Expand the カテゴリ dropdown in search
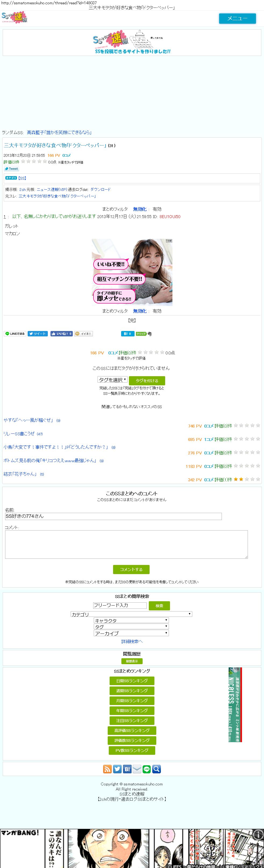264x868 pixels. point(131,614)
